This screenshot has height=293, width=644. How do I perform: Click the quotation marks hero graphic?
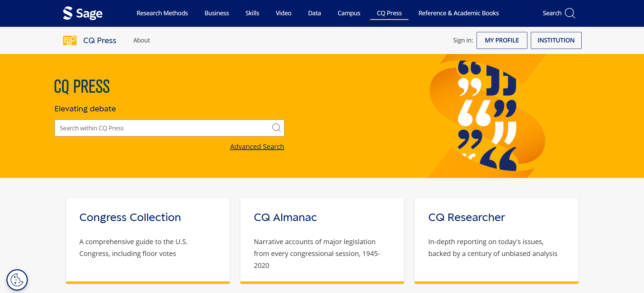coord(486,115)
